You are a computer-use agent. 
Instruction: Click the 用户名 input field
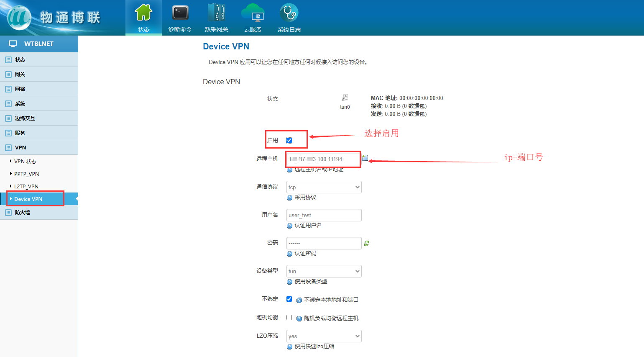[x=324, y=215]
